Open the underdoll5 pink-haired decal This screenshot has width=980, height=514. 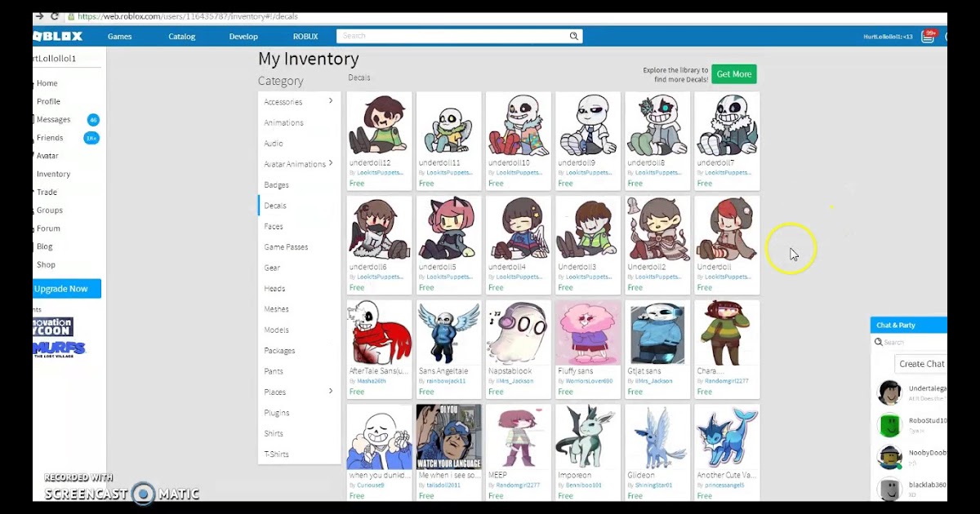click(x=449, y=228)
